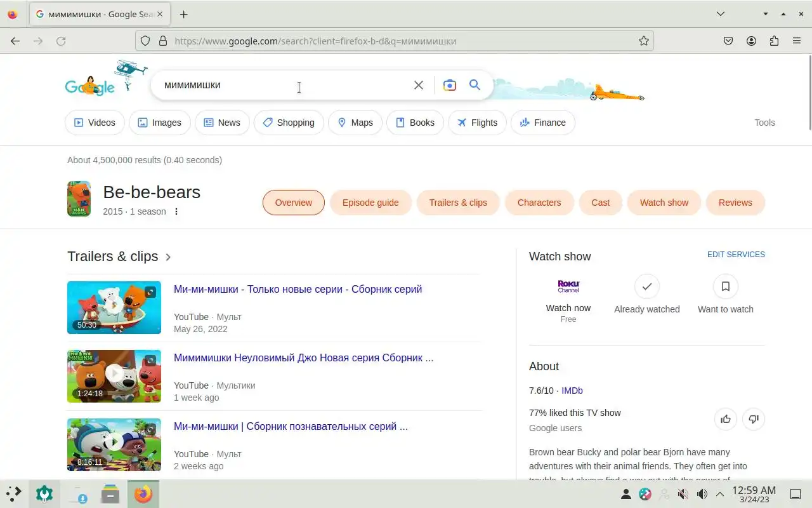Click the page vertical scrollbar
The image size is (812, 508).
point(809,93)
